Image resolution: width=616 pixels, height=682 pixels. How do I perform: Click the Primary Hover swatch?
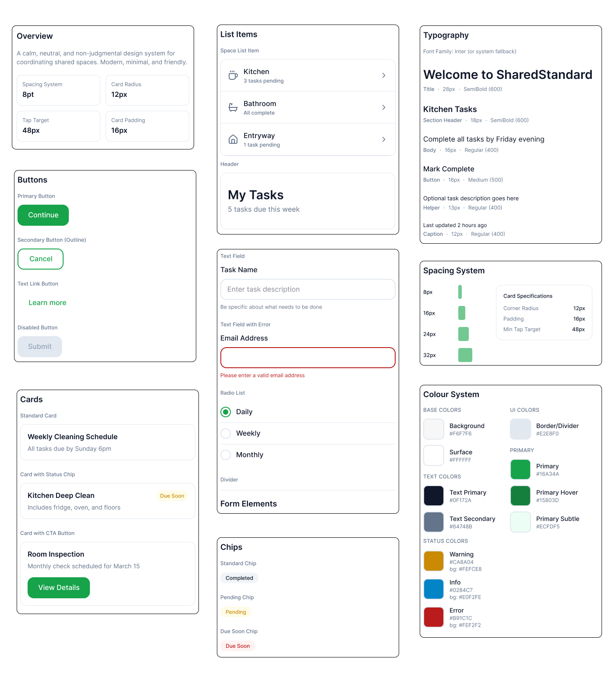click(x=520, y=496)
